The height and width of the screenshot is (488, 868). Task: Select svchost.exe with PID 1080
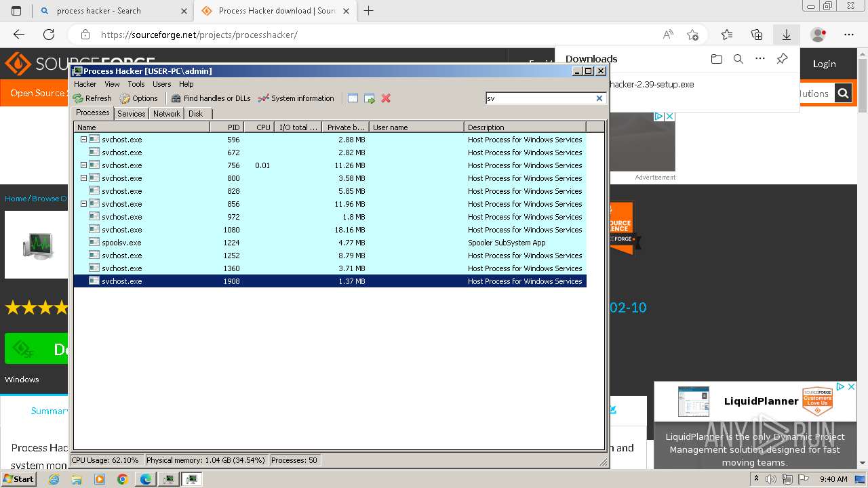tap(330, 230)
